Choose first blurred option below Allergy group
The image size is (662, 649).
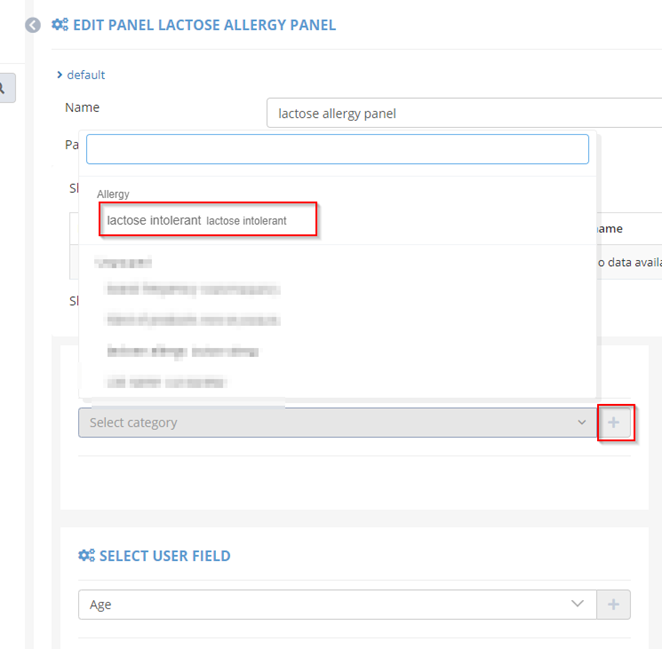pos(193,290)
